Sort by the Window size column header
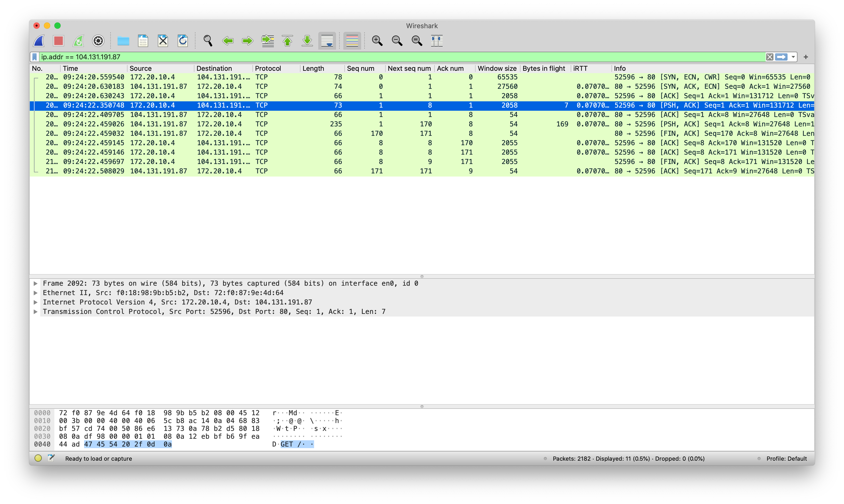The image size is (844, 504). (x=497, y=68)
